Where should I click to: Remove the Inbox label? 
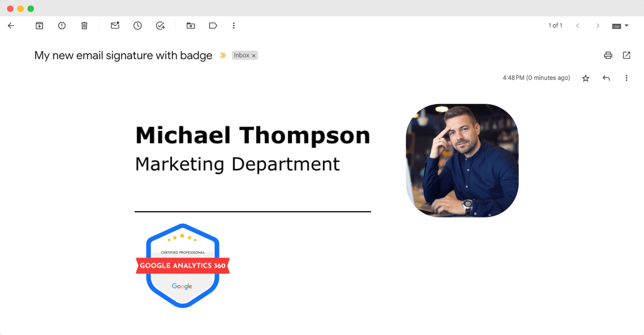254,56
